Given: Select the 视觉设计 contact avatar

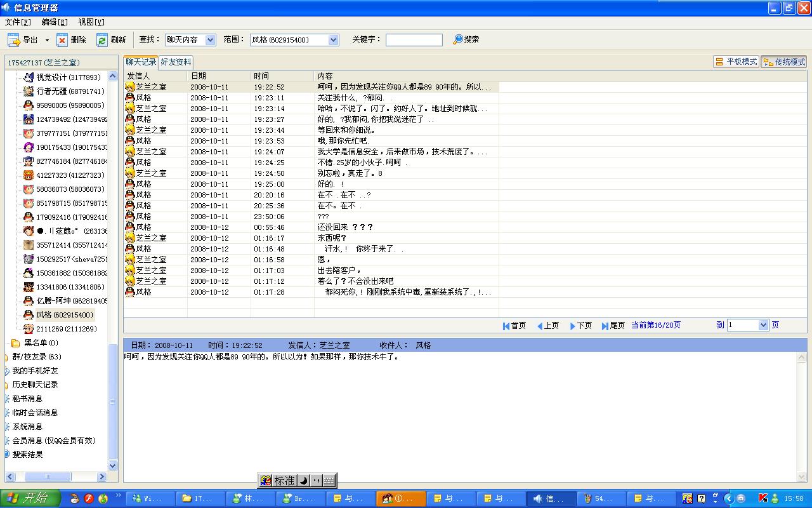Looking at the screenshot, I should (28, 77).
